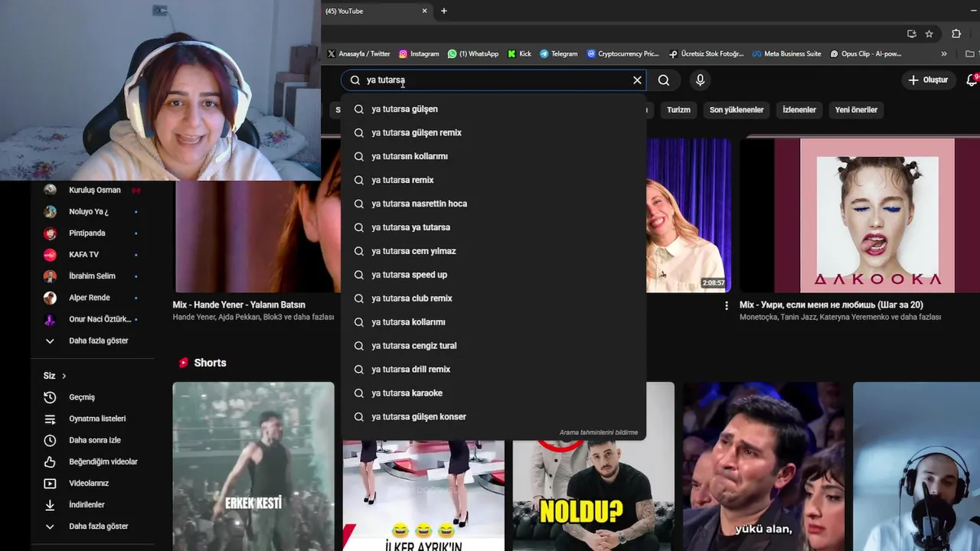
Task: Click Arama tahminlerini bildirme link
Action: [x=598, y=432]
